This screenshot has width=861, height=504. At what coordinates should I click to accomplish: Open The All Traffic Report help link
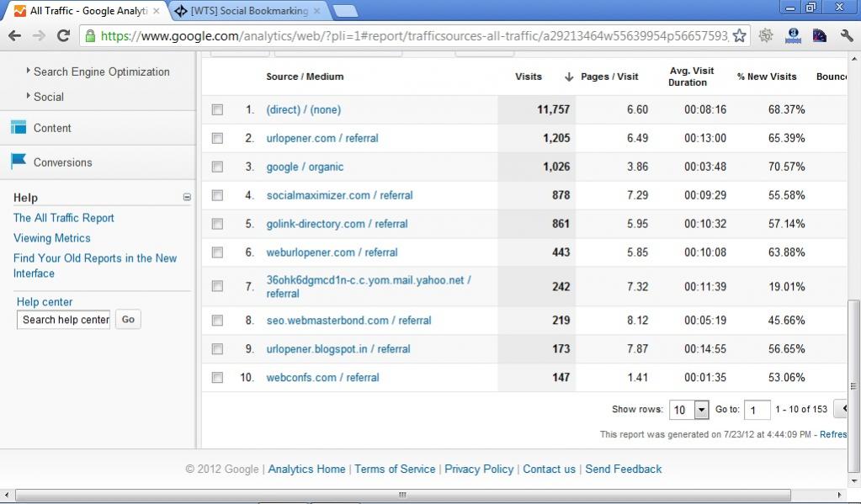64,218
